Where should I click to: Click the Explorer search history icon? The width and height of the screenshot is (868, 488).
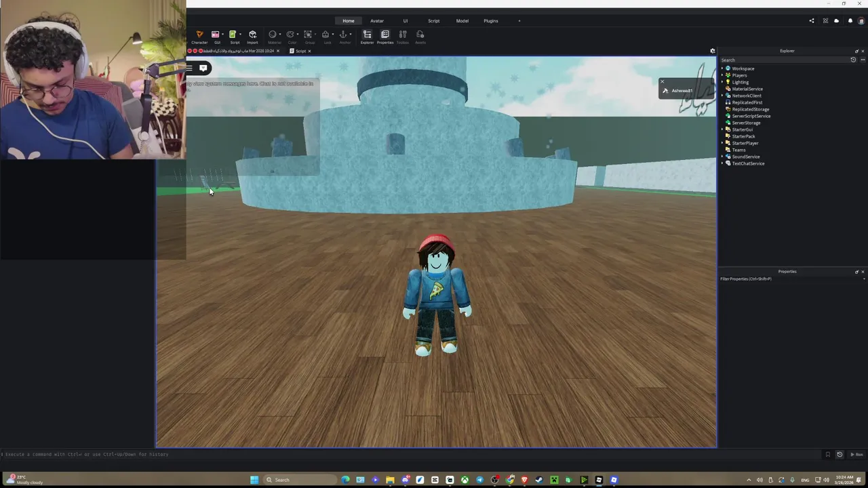click(x=853, y=60)
